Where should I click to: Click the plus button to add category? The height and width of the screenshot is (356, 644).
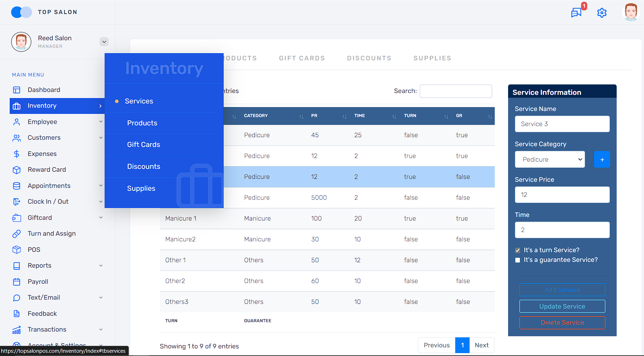click(x=602, y=159)
